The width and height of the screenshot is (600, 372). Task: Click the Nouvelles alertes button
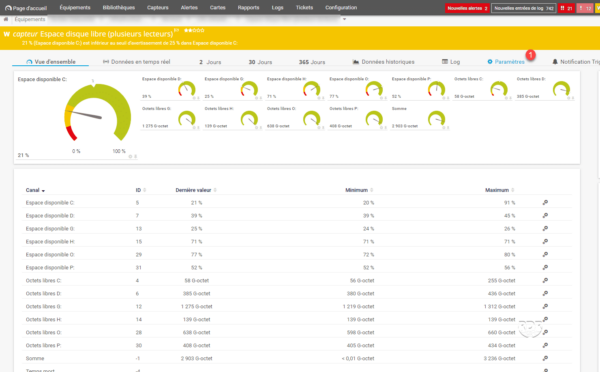[467, 8]
